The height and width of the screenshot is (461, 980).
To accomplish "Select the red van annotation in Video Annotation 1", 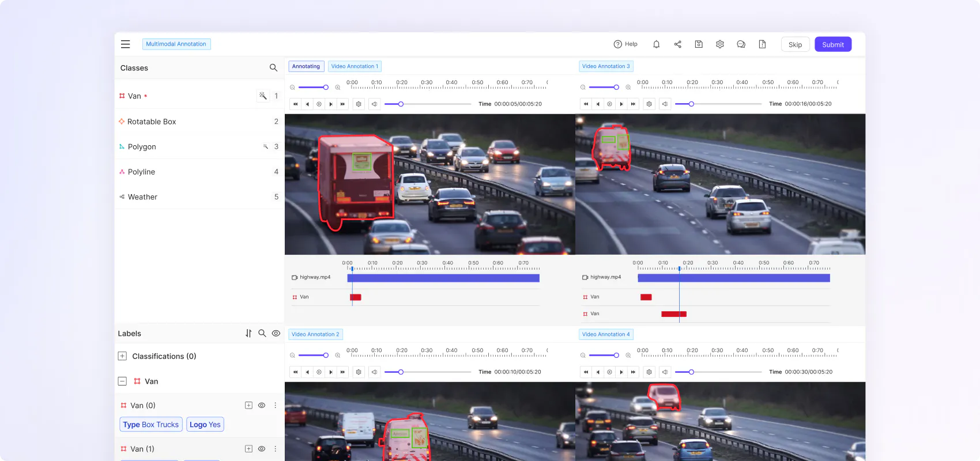I will click(x=356, y=182).
